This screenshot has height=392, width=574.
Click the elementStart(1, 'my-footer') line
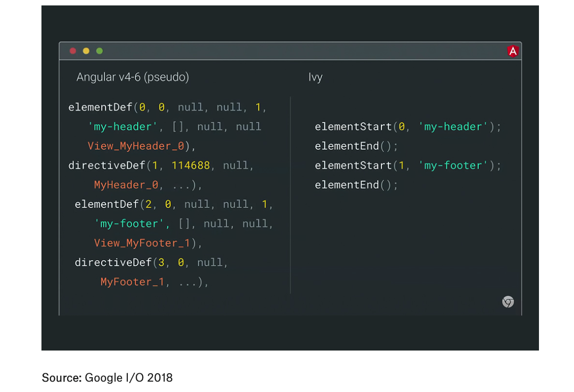click(408, 165)
